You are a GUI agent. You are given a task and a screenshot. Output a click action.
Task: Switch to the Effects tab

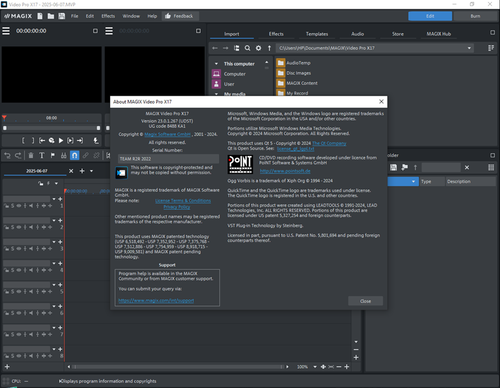click(x=276, y=34)
